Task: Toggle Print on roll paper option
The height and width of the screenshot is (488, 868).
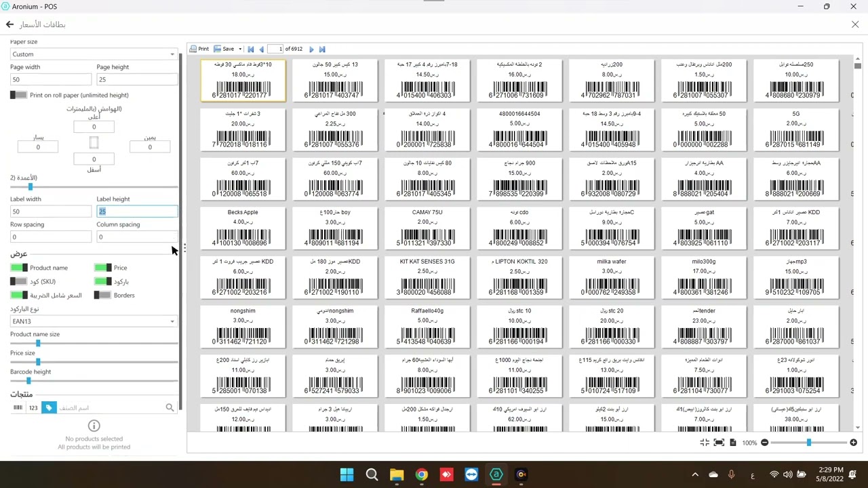Action: pyautogui.click(x=18, y=95)
